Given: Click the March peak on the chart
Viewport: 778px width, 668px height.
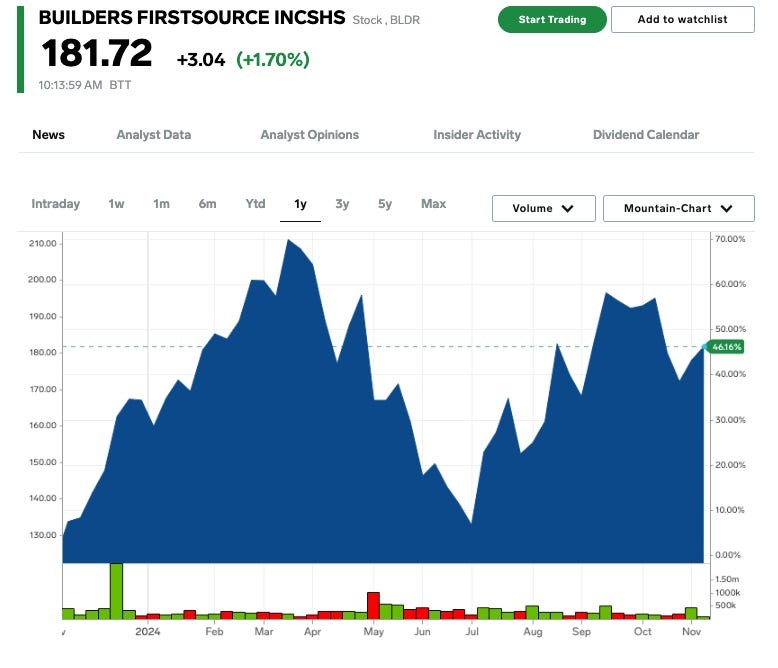Looking at the screenshot, I should 288,241.
